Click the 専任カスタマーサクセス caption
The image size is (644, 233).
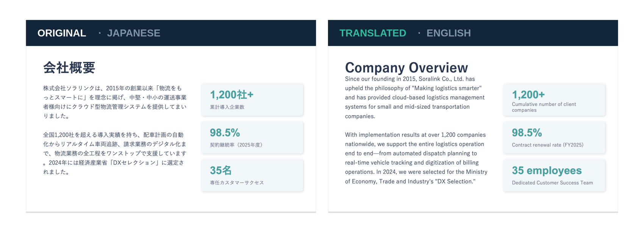pos(237,183)
